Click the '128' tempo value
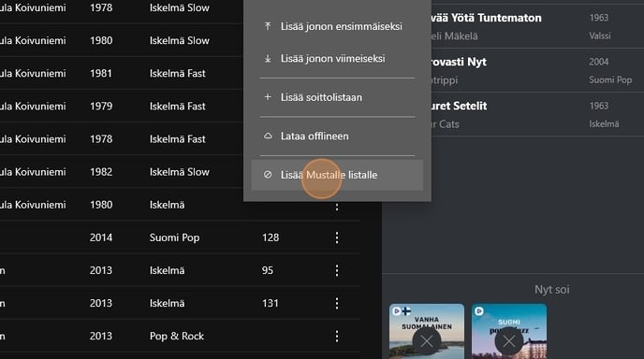The image size is (644, 359). point(271,237)
